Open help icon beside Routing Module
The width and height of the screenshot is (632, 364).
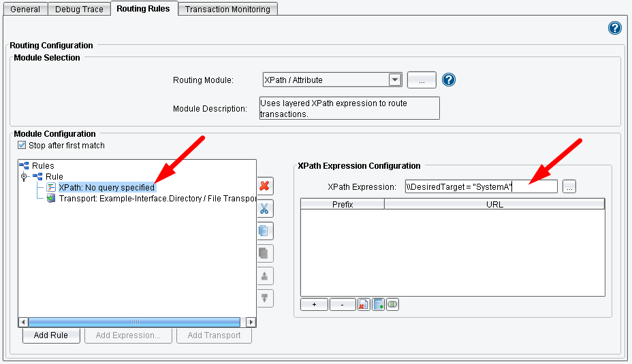pyautogui.click(x=448, y=80)
